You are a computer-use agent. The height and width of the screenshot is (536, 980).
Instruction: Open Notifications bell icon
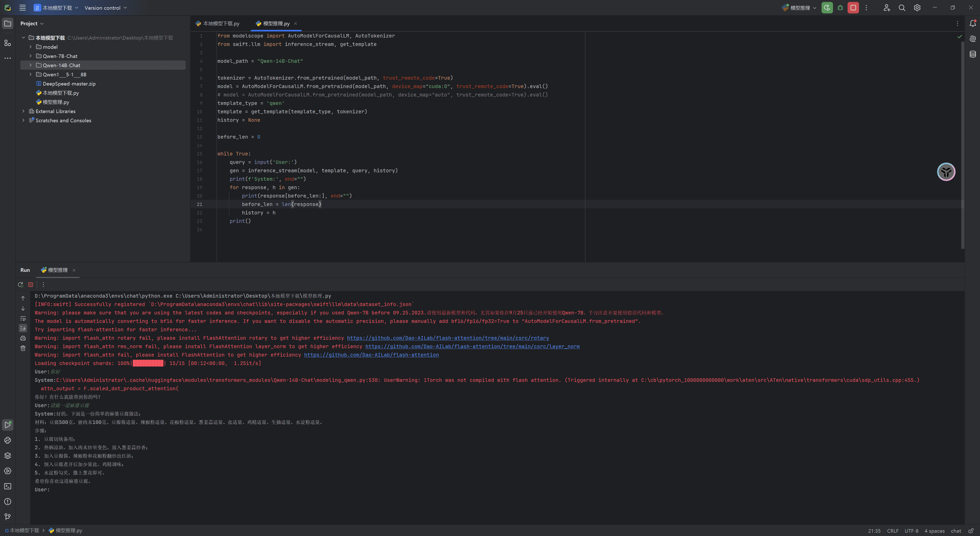pos(973,23)
